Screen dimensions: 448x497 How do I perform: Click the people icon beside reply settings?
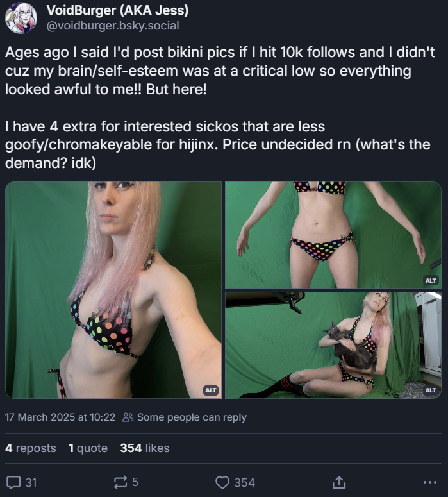click(128, 417)
